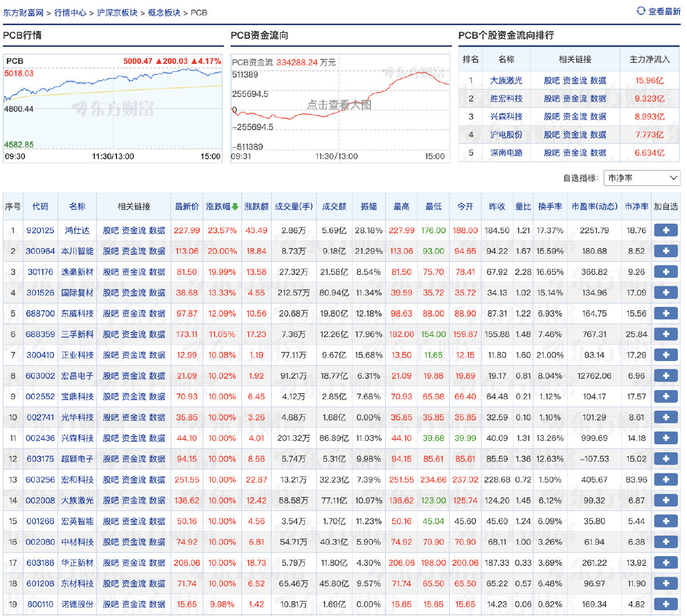687x616 pixels.
Task: Click PCB资金流向 chart to view large image
Action: 340,108
